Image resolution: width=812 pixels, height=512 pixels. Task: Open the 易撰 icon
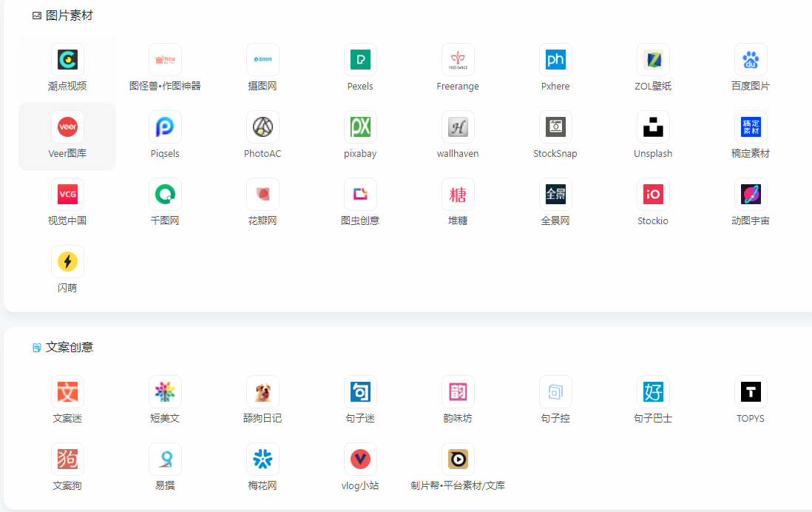pos(165,459)
